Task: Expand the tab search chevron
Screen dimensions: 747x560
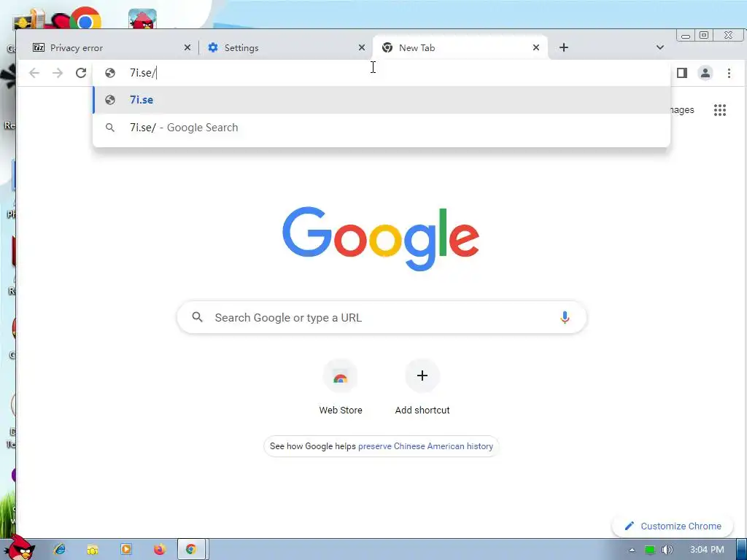Action: point(659,47)
